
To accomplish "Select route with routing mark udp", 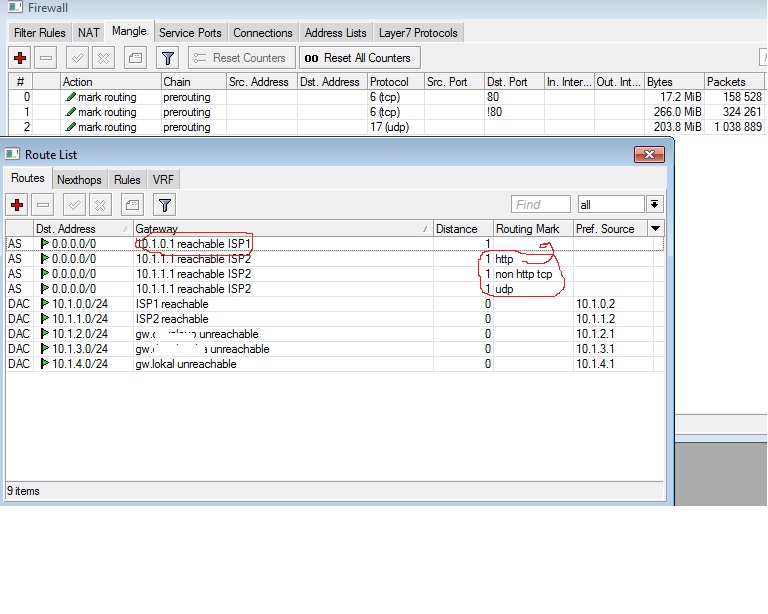I will 335,289.
